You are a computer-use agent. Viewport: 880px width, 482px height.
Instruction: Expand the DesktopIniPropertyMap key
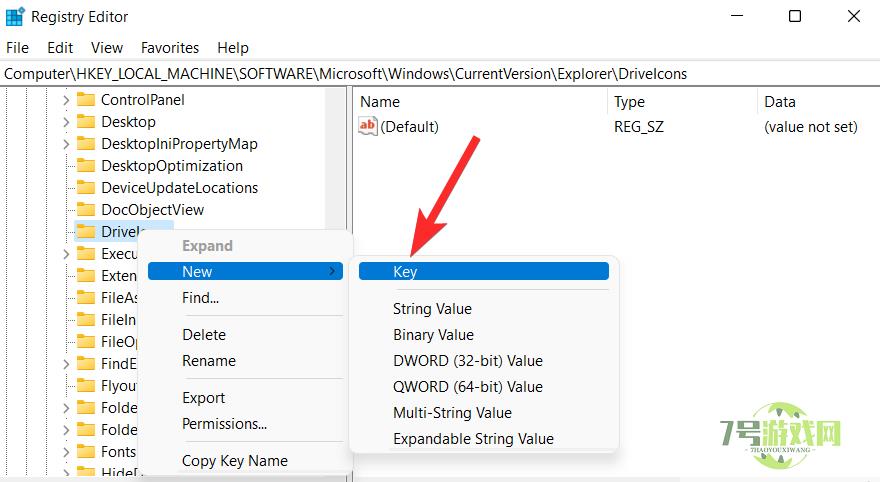point(66,144)
